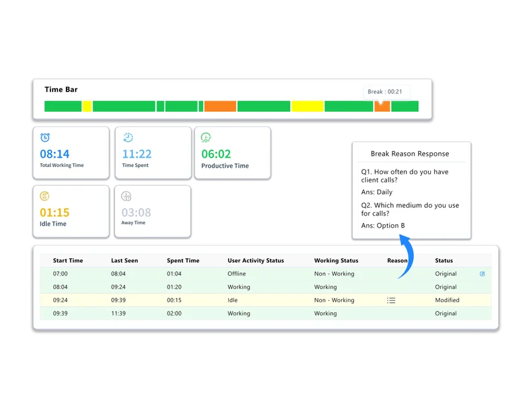Click the Q2 medium for calls question

click(x=410, y=209)
